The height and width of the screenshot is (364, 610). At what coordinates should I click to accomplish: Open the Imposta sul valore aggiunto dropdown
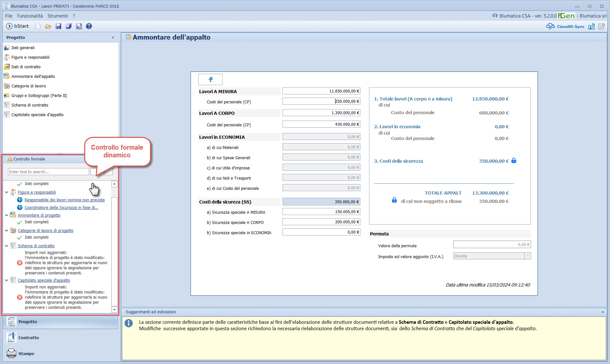pyautogui.click(x=528, y=256)
